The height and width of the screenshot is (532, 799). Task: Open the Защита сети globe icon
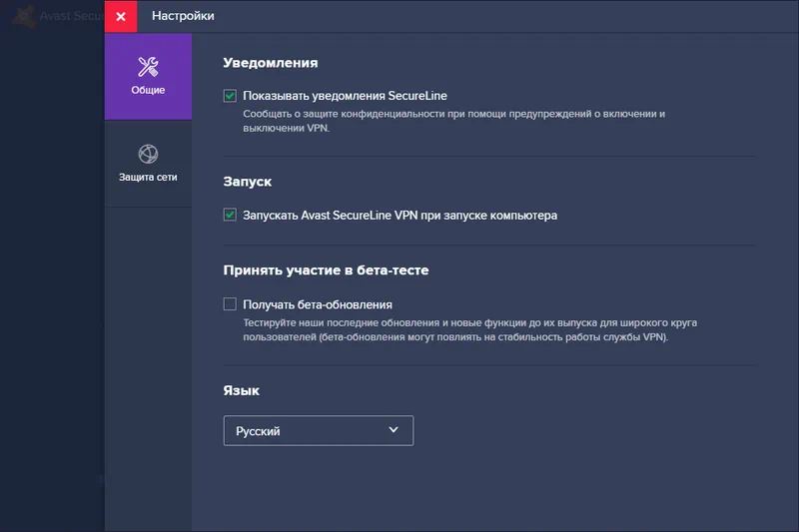pyautogui.click(x=148, y=154)
